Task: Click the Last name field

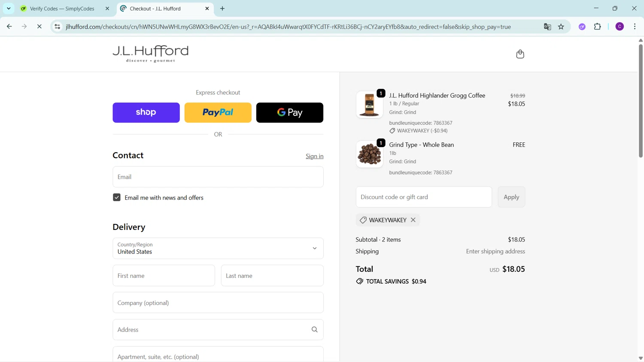Action: click(272, 275)
